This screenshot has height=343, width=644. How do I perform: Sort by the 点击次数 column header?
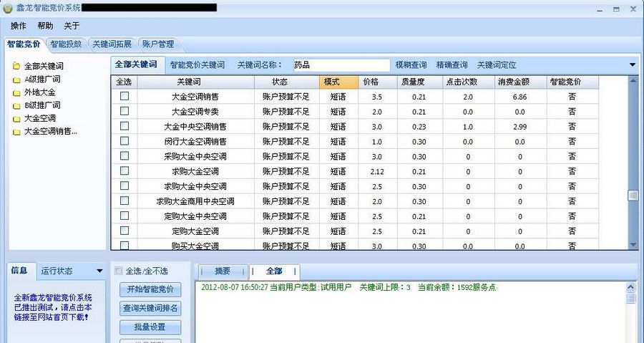click(x=469, y=82)
